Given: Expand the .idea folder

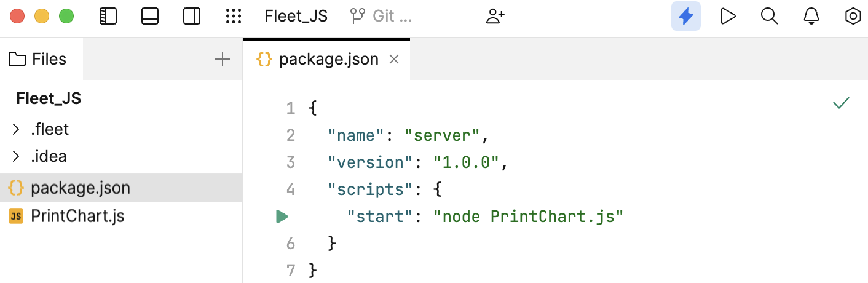Looking at the screenshot, I should pyautogui.click(x=16, y=157).
